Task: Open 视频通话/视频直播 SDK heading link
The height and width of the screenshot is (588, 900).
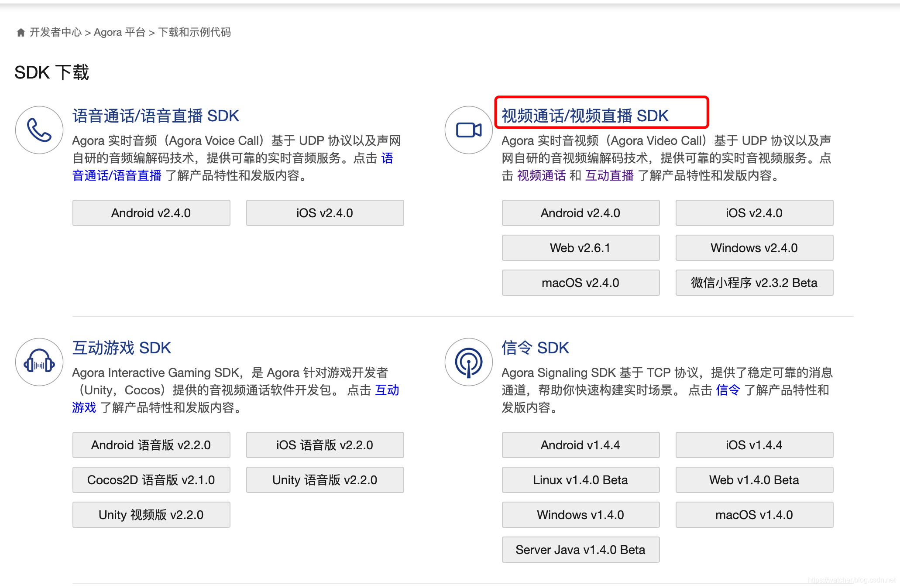Action: tap(585, 116)
